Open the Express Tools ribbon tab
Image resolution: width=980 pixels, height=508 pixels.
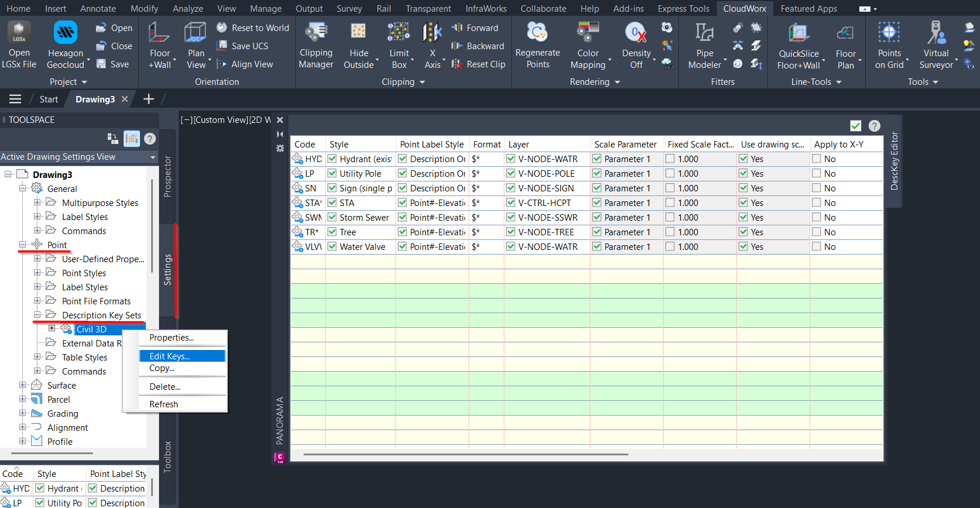click(x=684, y=9)
